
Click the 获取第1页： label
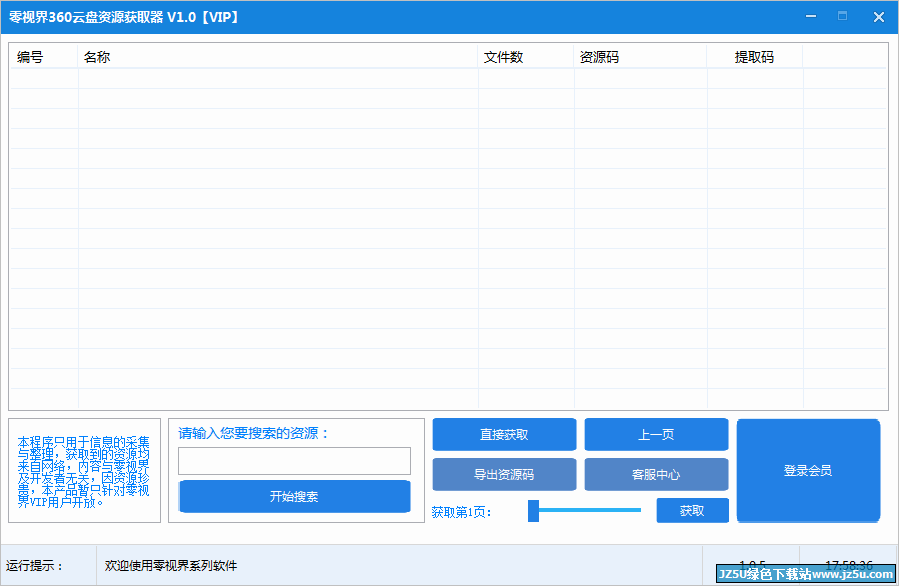[462, 512]
